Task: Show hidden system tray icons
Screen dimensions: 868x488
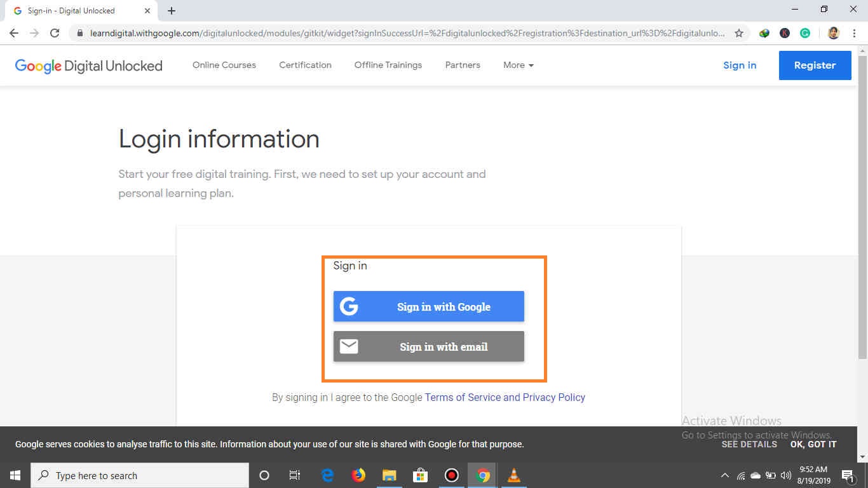Action: click(725, 475)
